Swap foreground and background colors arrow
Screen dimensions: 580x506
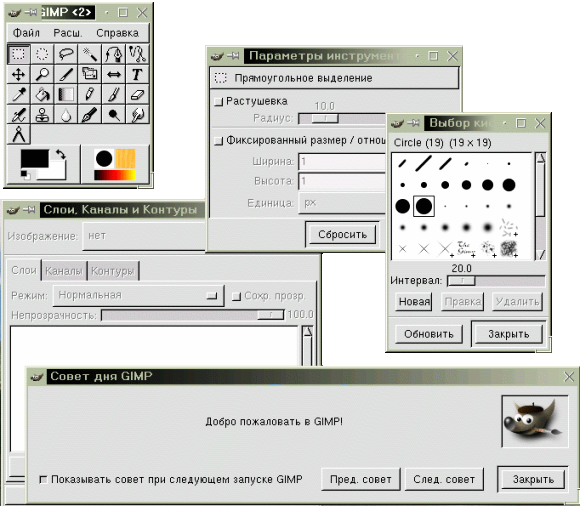pos(61,154)
